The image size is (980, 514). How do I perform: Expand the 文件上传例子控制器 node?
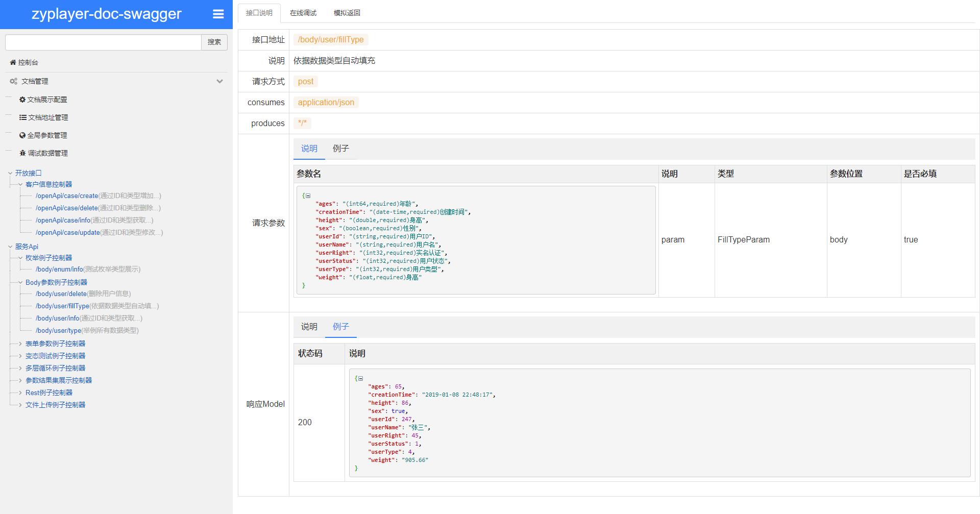tap(20, 405)
